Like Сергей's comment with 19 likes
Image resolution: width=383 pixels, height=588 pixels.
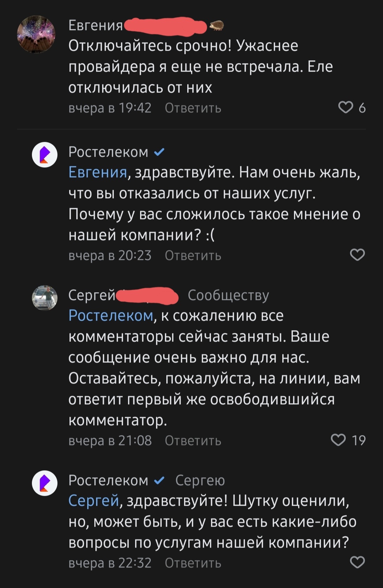click(x=338, y=440)
